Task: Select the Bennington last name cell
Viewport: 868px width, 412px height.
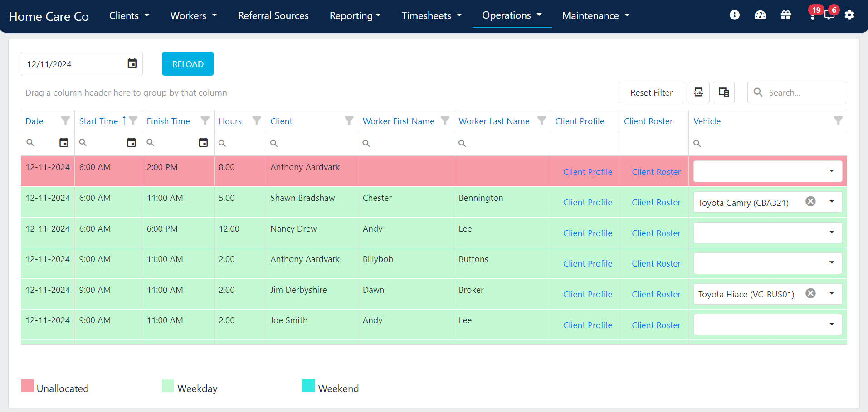Action: [502, 202]
